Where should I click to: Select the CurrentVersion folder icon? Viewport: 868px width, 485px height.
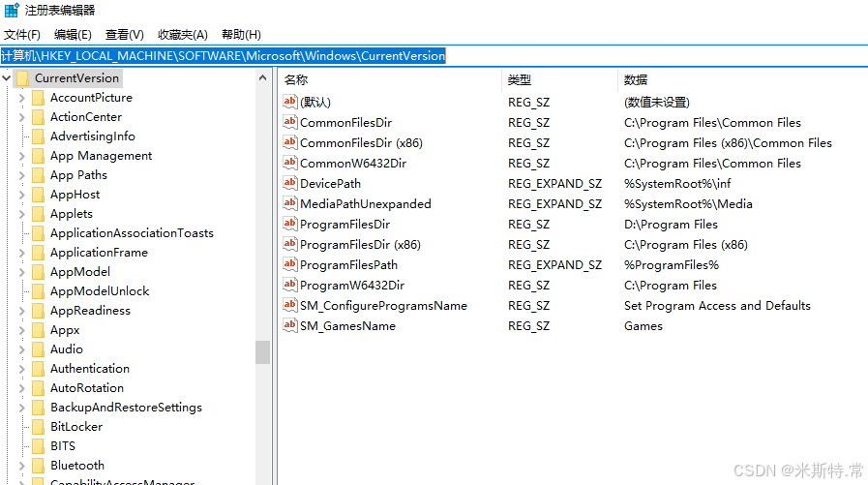tap(22, 78)
